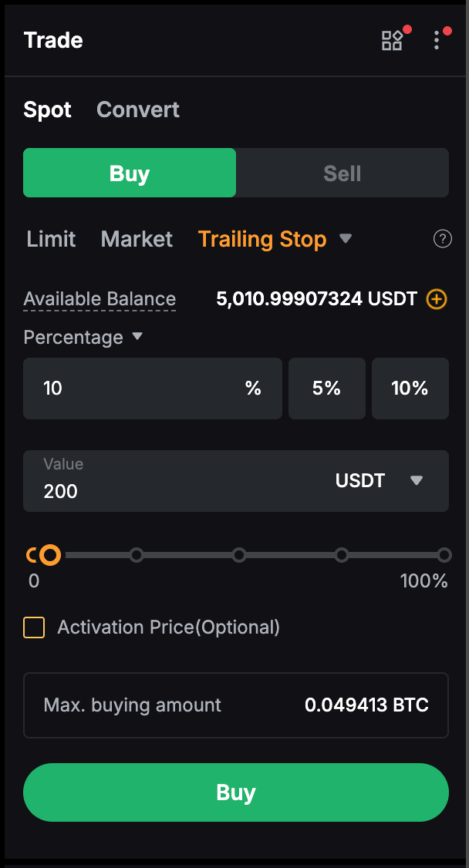The image size is (469, 868).
Task: Select the Market order tab
Action: 137,239
